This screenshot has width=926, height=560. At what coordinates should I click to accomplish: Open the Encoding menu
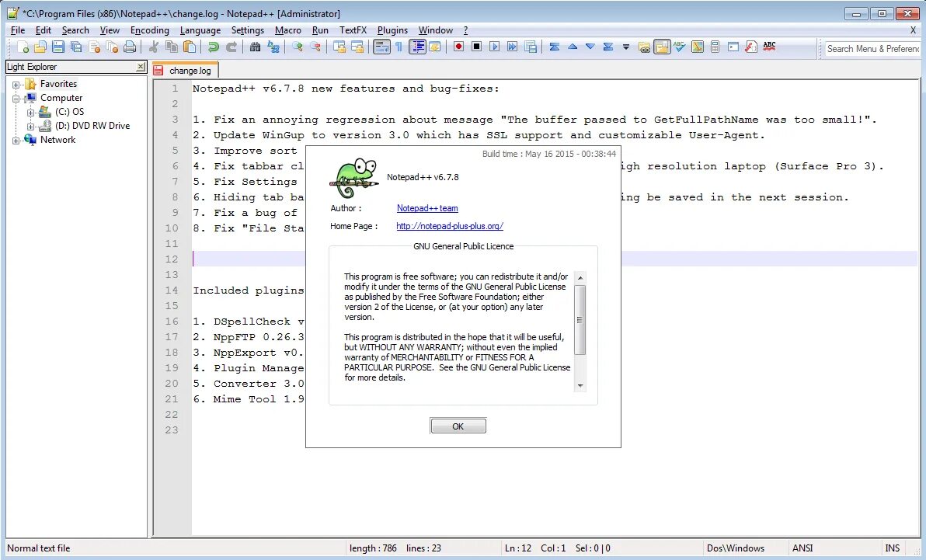click(149, 30)
